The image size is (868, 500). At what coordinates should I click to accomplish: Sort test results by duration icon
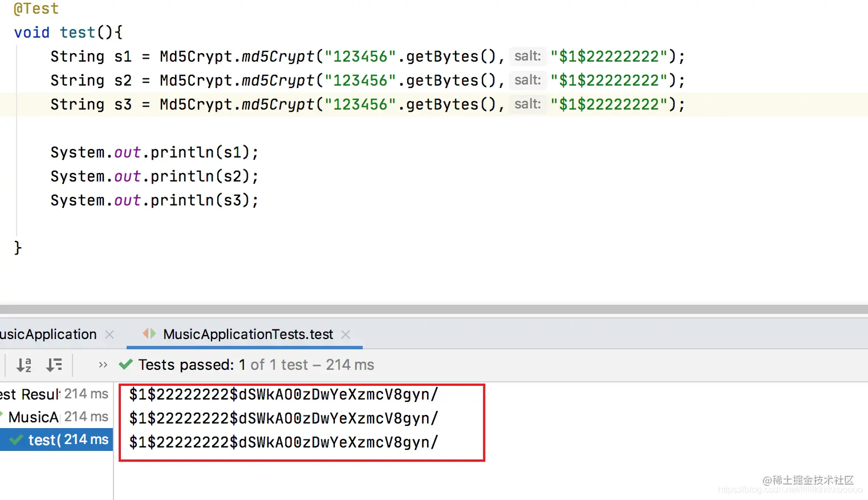(54, 365)
